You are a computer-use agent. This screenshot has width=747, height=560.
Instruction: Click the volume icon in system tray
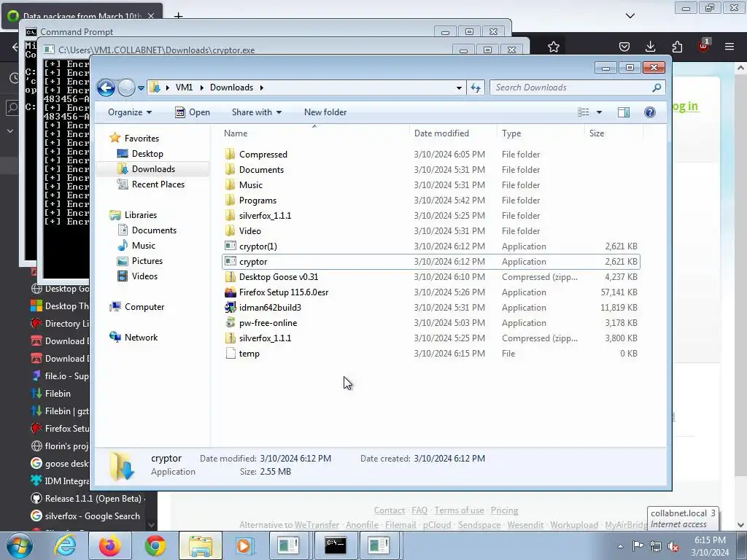[673, 546]
